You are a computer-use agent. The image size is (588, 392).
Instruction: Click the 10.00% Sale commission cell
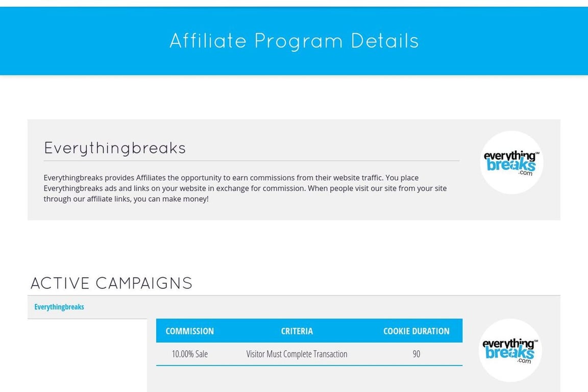(190, 354)
